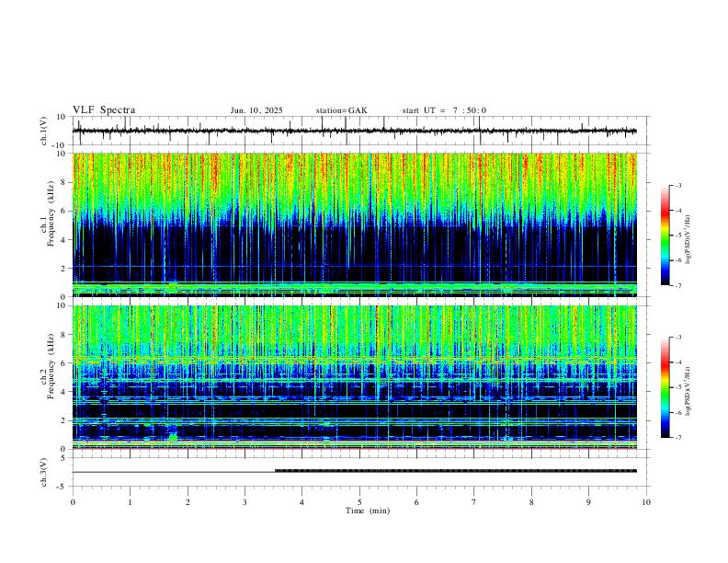Select the date text "Jun. 10, 2025"
This screenshot has height=563, width=728.
tap(256, 110)
